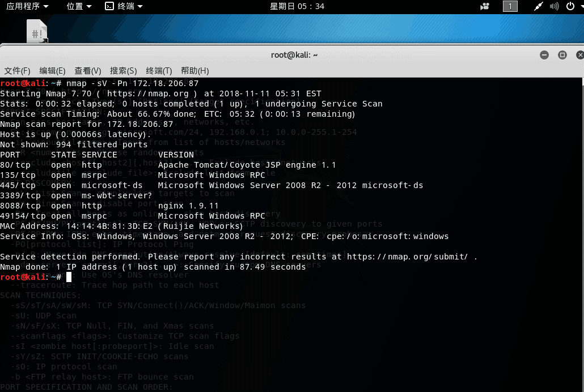Viewport: 584px width, 392px height.
Task: Click the 8088/tcp port row
Action: click(109, 206)
